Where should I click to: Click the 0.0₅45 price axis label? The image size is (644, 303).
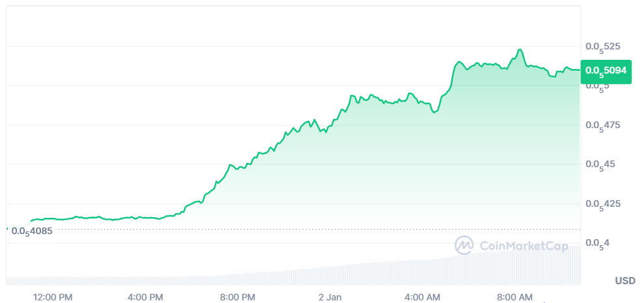pyautogui.click(x=600, y=165)
